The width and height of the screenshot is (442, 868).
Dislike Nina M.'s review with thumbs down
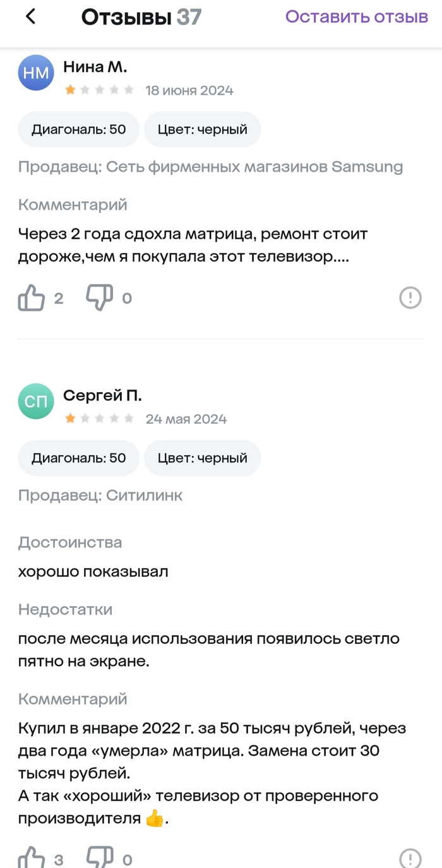pyautogui.click(x=100, y=298)
